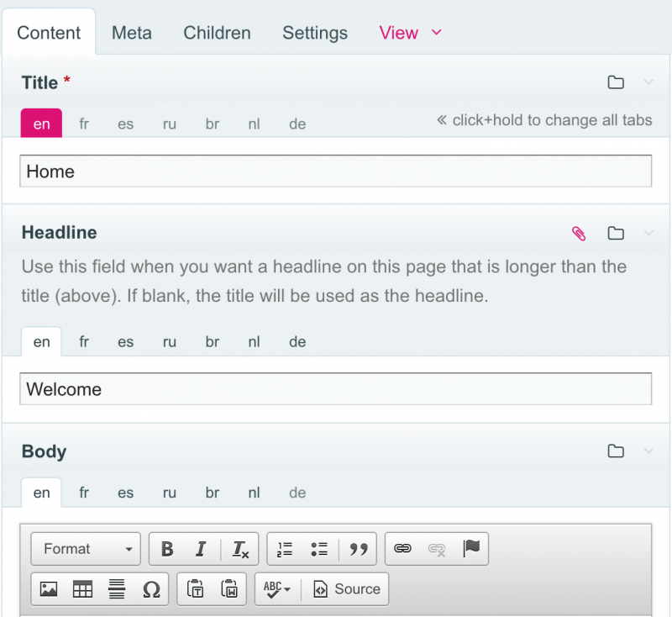Select the 'nl' language tab for Title
672x617 pixels.
coord(255,124)
